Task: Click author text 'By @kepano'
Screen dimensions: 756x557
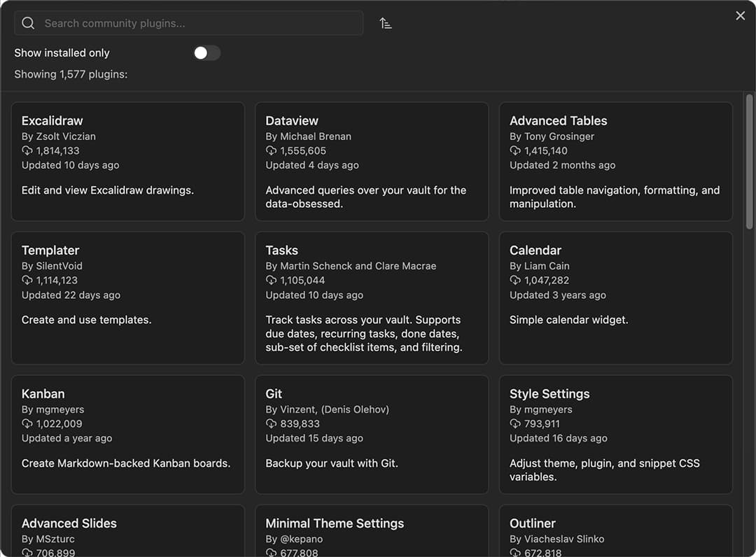Action: (294, 540)
